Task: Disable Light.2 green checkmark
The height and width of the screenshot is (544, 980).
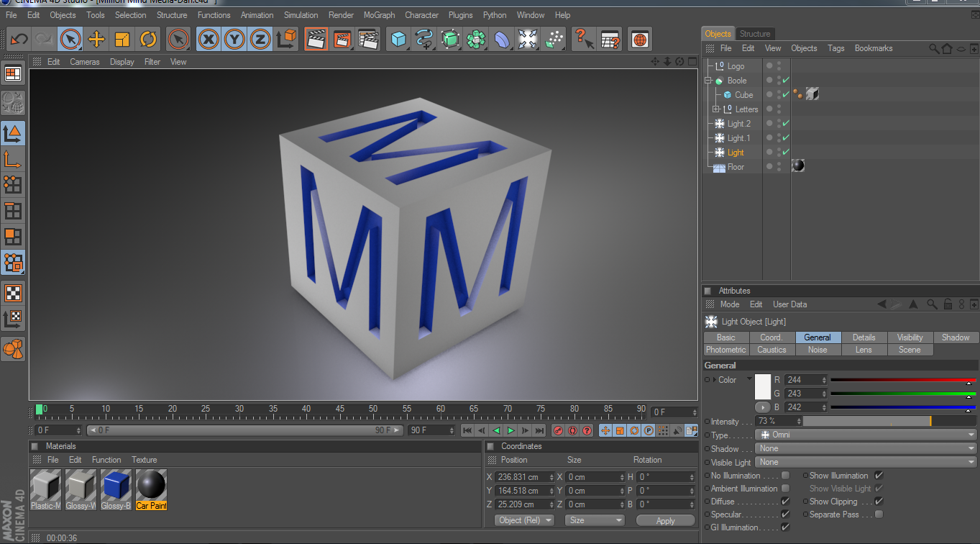Action: coord(786,124)
